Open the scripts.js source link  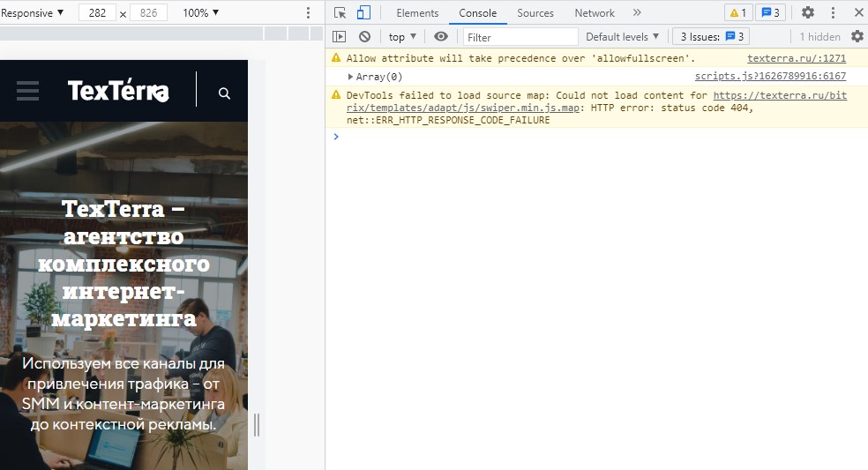pos(770,77)
